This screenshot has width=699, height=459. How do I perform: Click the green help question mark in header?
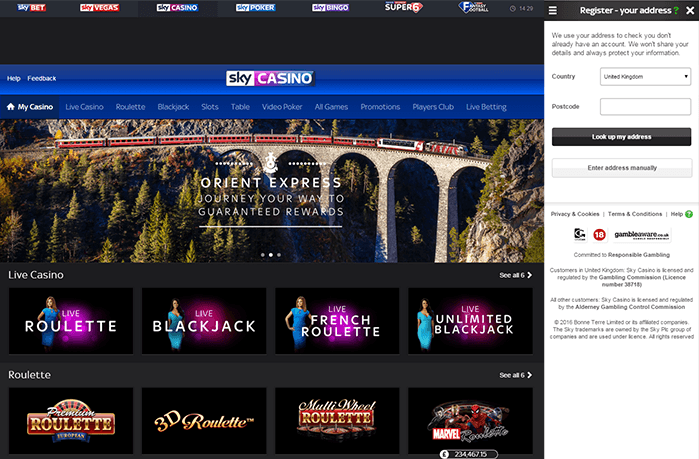pos(676,10)
